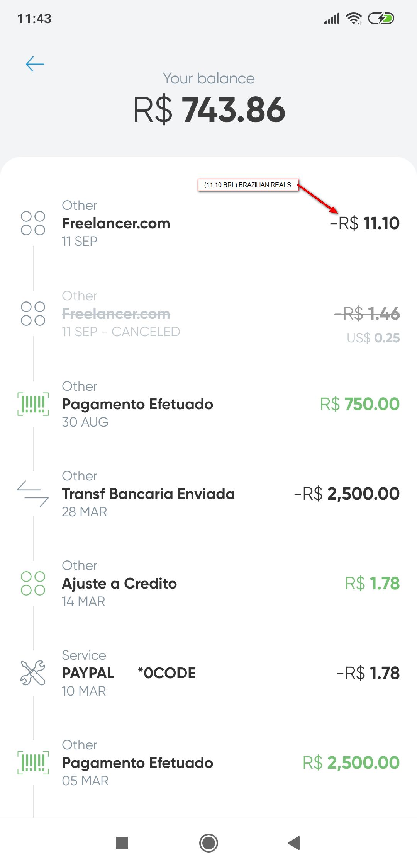Image resolution: width=417 pixels, height=868 pixels.
Task: Tap the -R$ 11.10 amount
Action: tap(364, 223)
